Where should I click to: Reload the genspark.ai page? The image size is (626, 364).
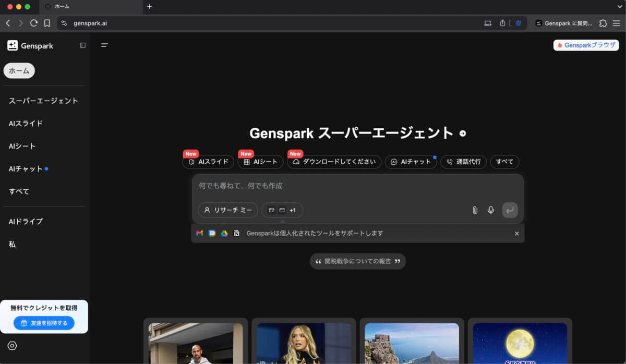34,23
